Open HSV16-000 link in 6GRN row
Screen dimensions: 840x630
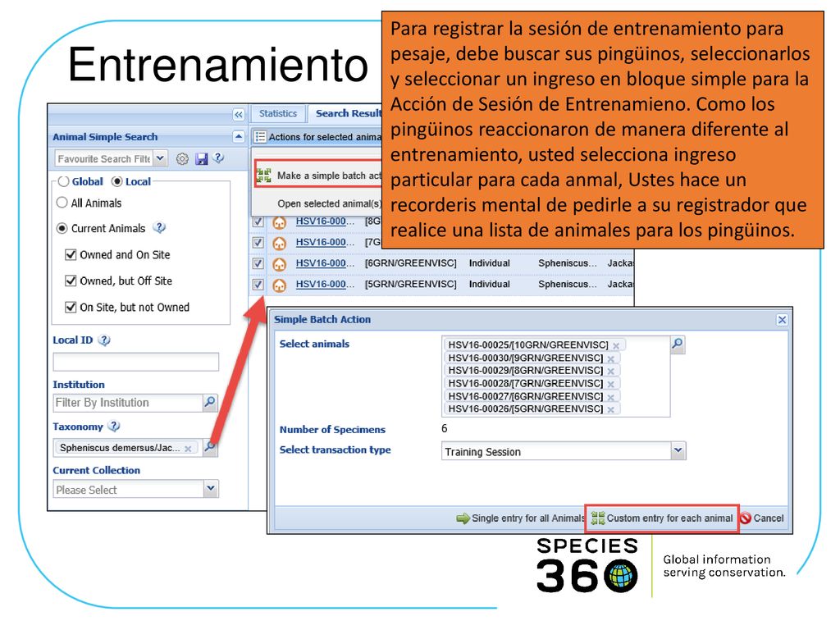[x=325, y=263]
